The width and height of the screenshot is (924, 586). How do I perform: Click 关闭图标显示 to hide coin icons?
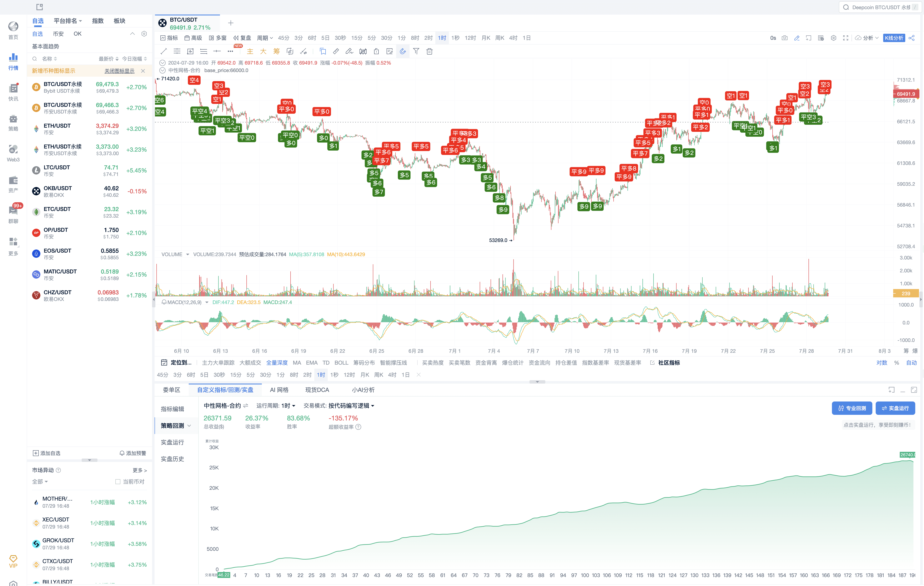(119, 71)
